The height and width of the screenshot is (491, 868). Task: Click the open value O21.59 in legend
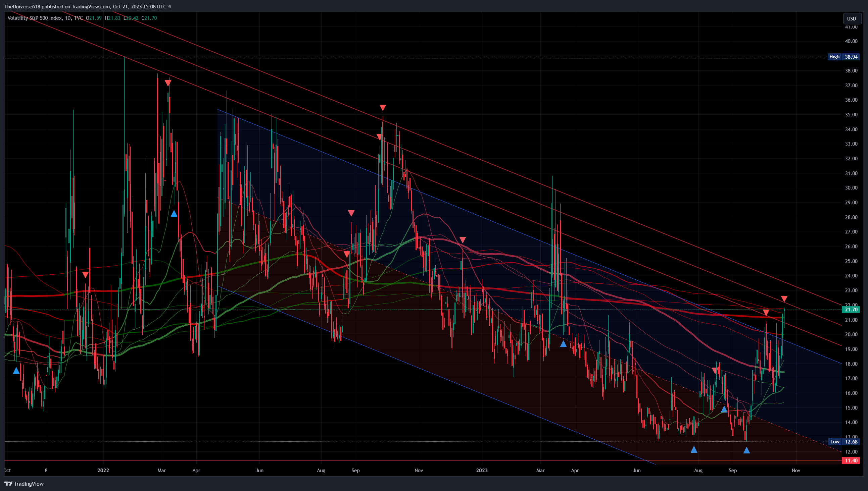point(94,18)
